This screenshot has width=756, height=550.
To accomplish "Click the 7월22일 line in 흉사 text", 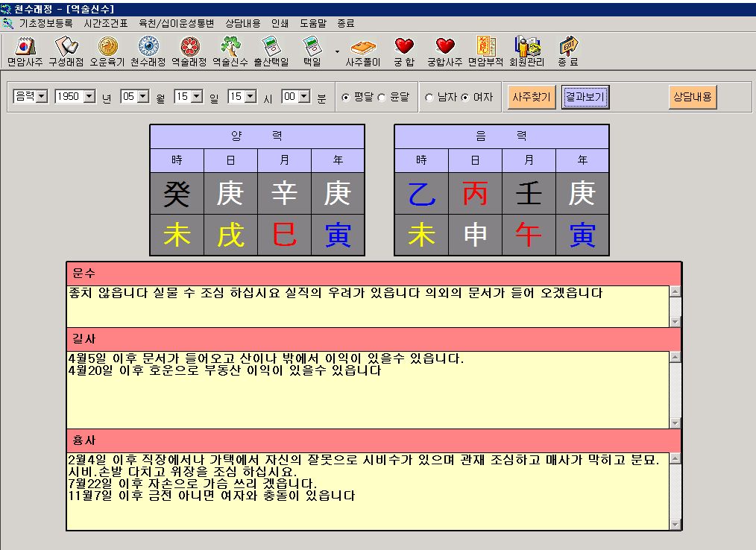I will click(192, 484).
